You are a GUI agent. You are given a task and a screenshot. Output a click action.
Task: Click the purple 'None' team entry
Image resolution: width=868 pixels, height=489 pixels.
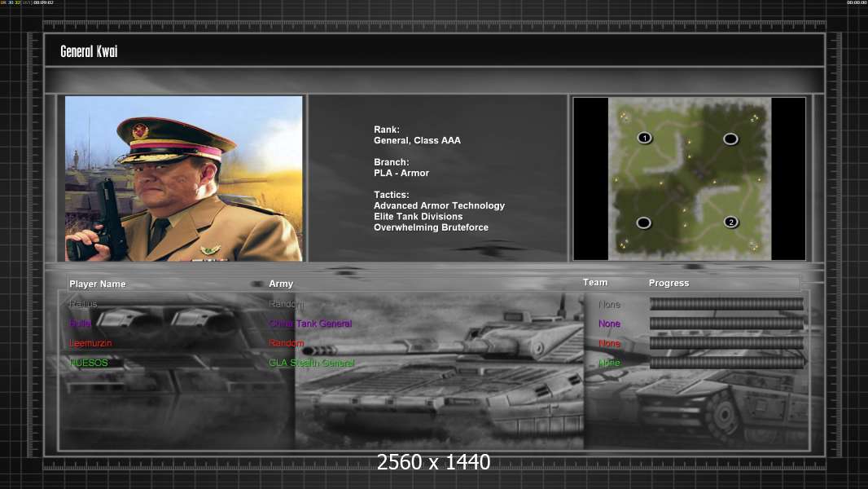(x=609, y=324)
